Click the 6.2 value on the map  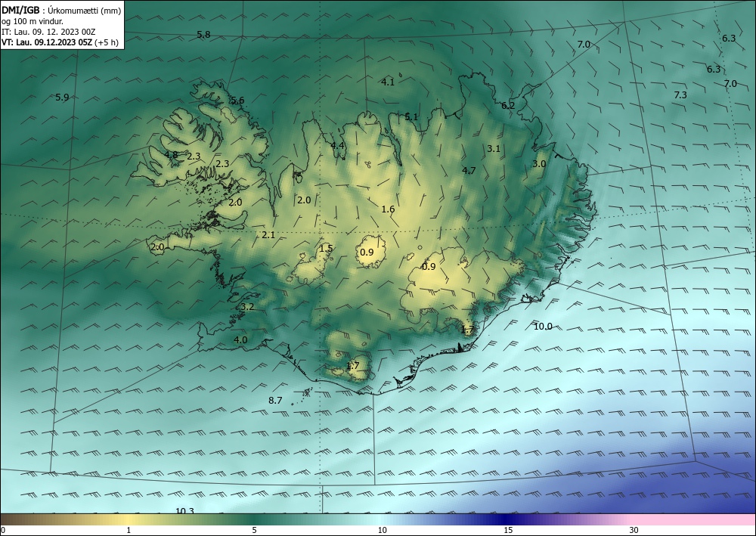(x=508, y=106)
